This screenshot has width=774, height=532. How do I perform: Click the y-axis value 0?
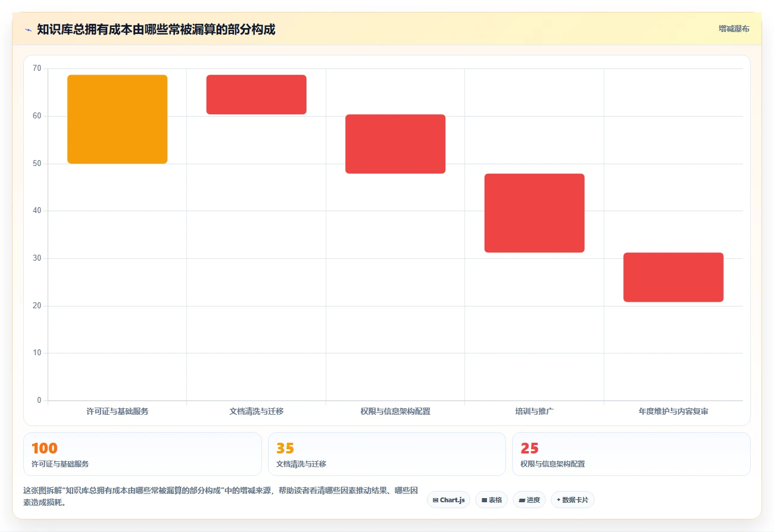pos(39,400)
